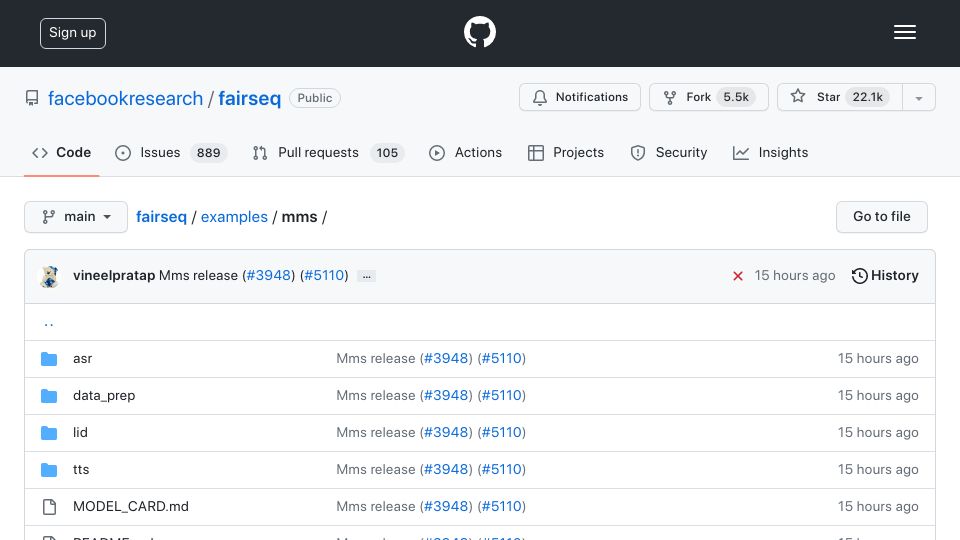
Task: Switch to the Pull requests tab
Action: coord(328,152)
